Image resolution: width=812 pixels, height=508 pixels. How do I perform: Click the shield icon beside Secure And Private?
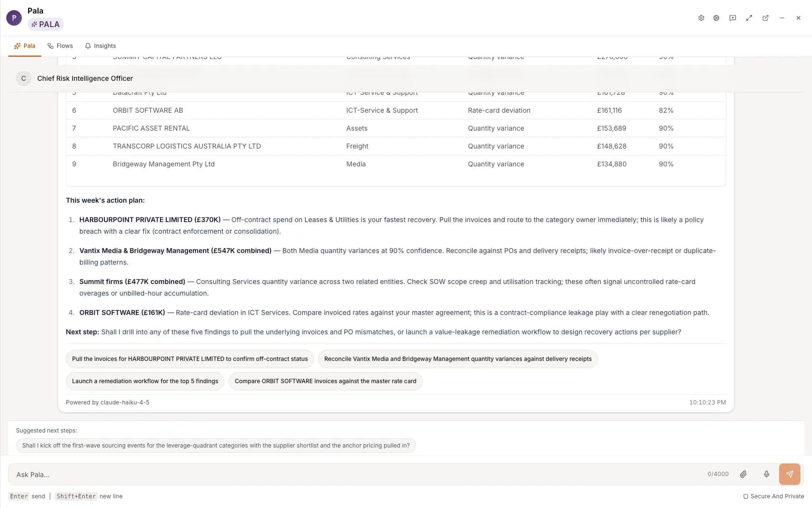[746, 496]
